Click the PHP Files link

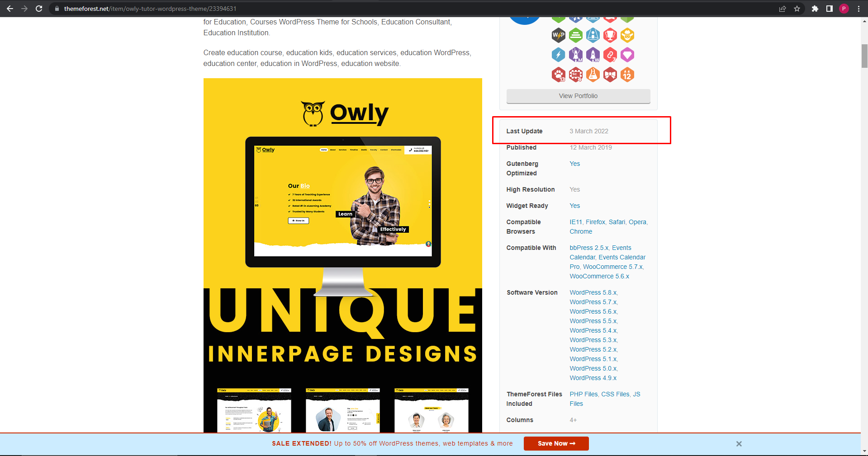583,394
